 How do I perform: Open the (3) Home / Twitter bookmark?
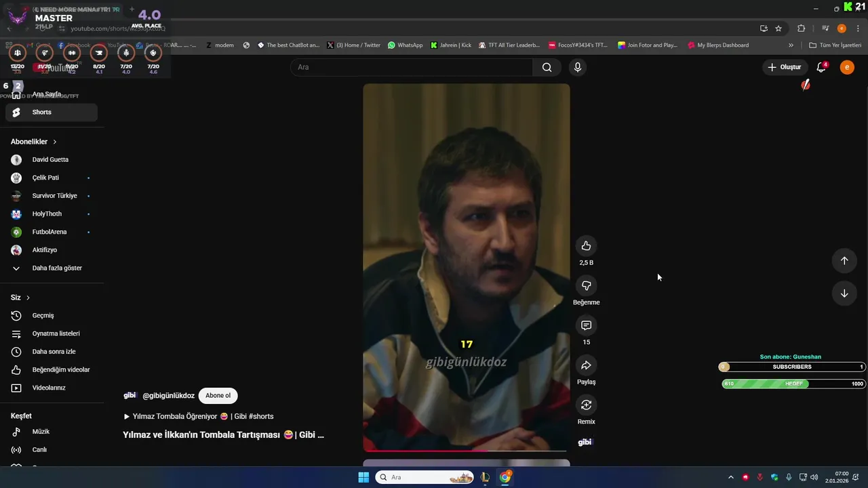pos(353,45)
